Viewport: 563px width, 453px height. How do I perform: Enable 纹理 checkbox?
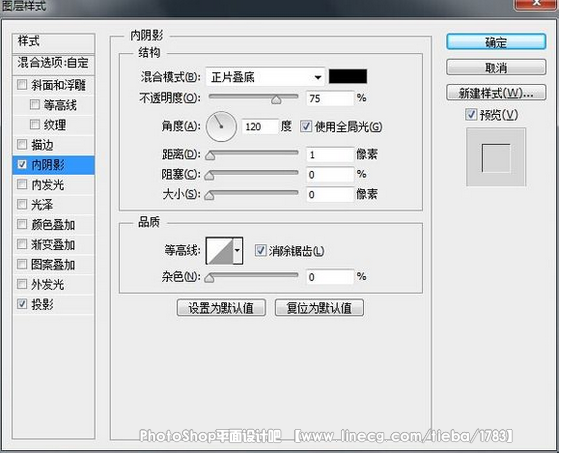point(35,124)
